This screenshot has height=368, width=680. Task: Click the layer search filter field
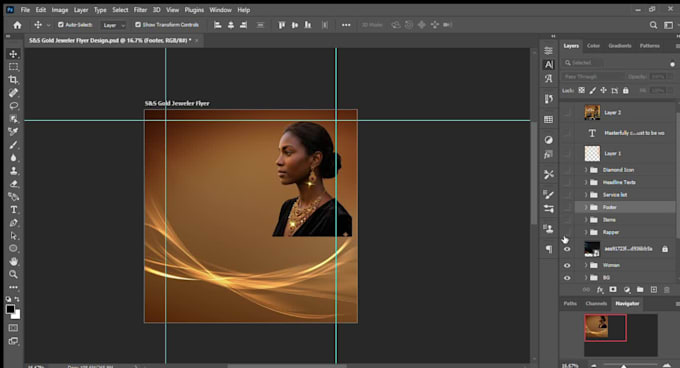[x=583, y=63]
